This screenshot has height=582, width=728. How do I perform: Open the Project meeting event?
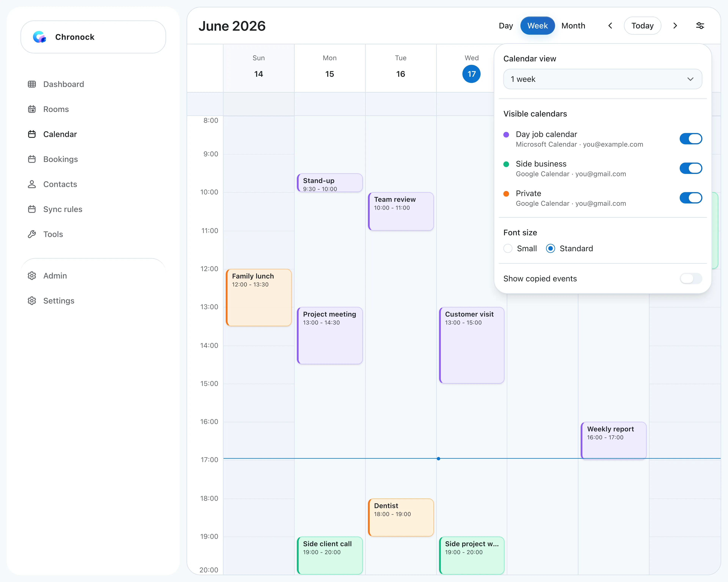coord(329,336)
